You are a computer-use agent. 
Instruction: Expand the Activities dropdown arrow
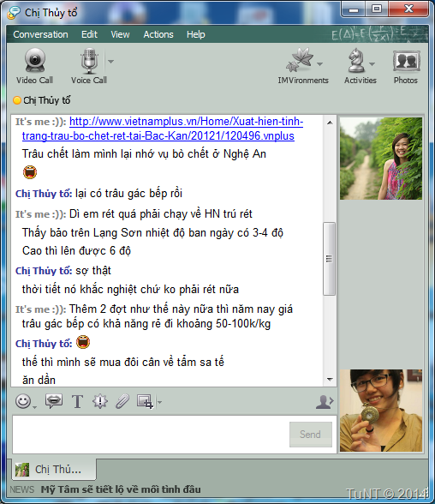pos(372,64)
